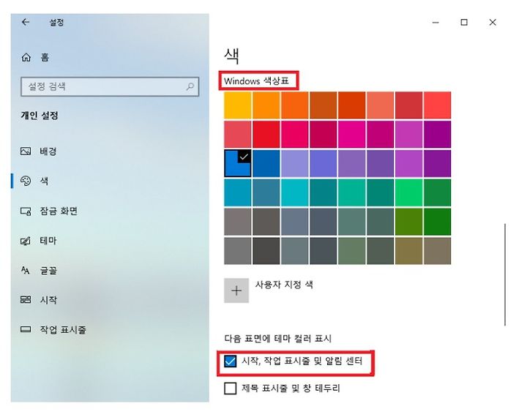The width and height of the screenshot is (527, 420).
Task: Click the Windows 색상표 heading
Action: pos(257,81)
